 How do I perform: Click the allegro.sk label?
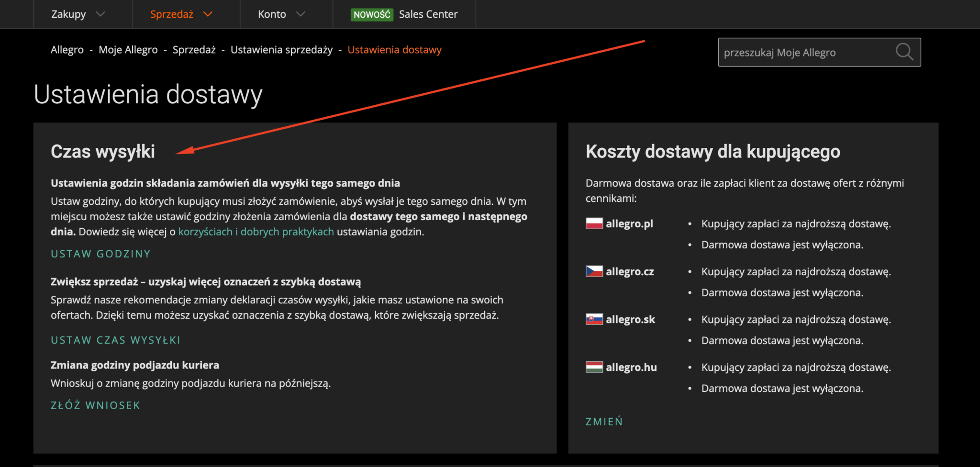[630, 319]
